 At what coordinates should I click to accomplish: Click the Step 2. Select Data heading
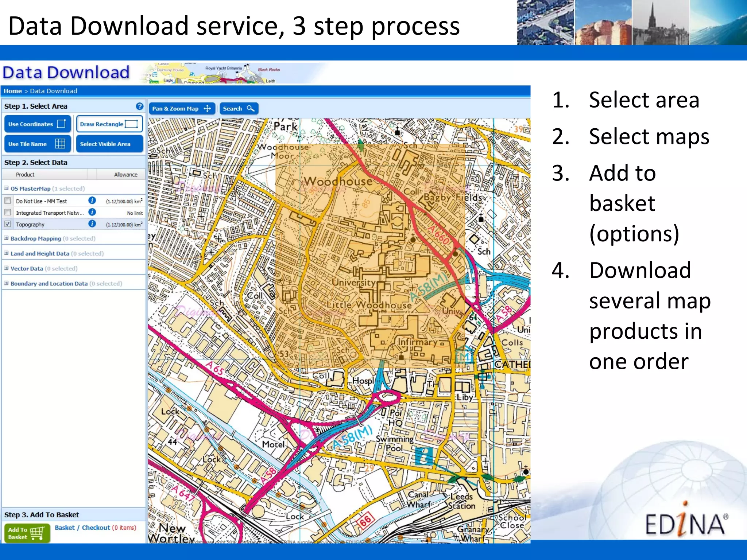point(36,162)
